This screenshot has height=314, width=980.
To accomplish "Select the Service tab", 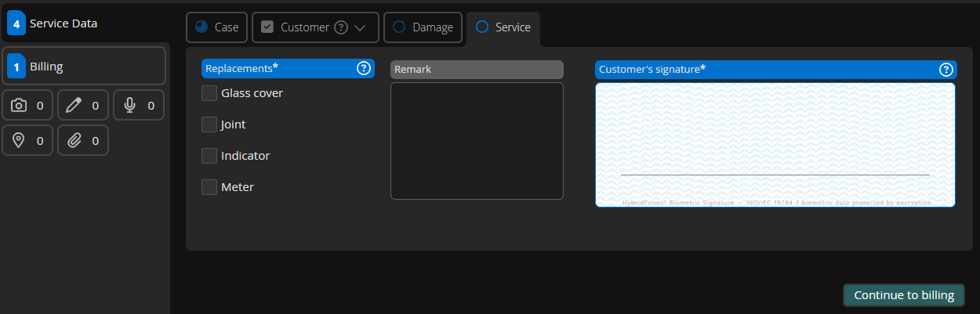I will pos(503,27).
